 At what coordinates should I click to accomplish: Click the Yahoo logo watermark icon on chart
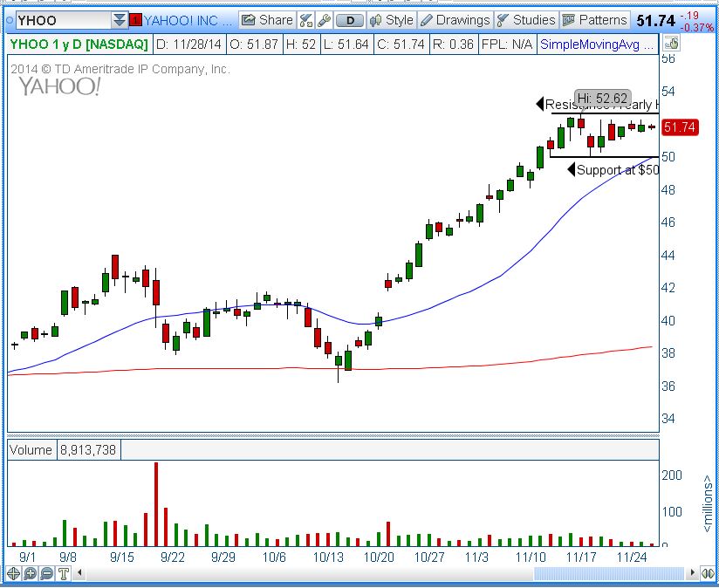click(x=59, y=86)
